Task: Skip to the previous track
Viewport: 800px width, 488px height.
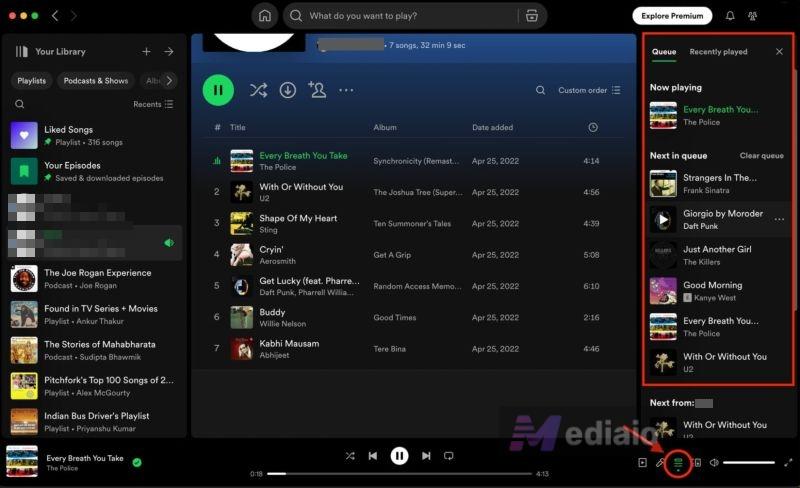Action: 373,456
